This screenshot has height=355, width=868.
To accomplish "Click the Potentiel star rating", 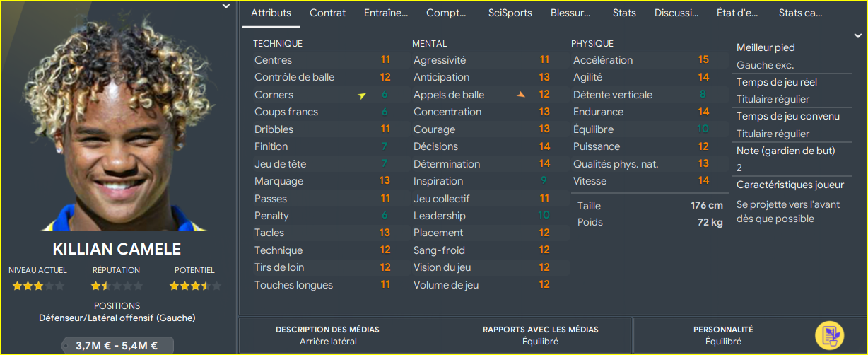I will pos(195,286).
